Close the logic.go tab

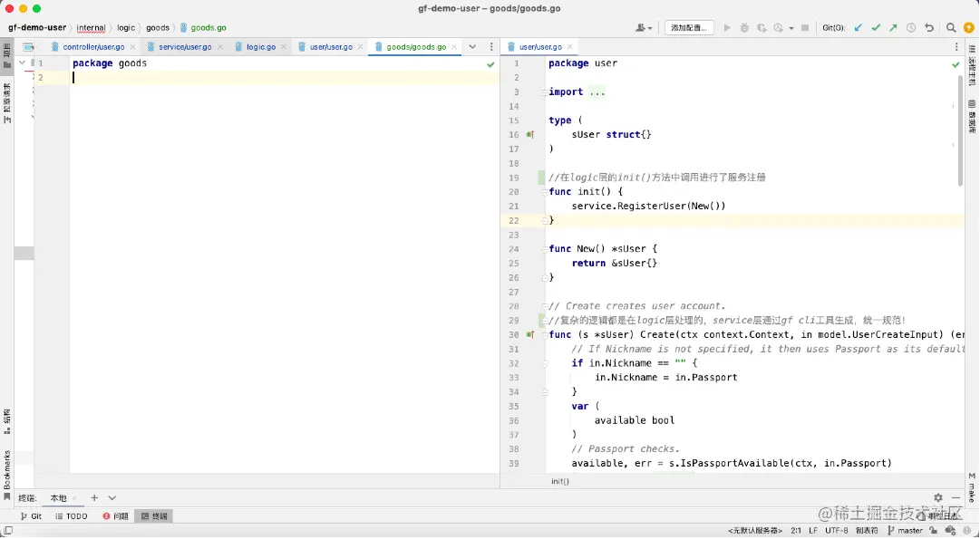283,47
